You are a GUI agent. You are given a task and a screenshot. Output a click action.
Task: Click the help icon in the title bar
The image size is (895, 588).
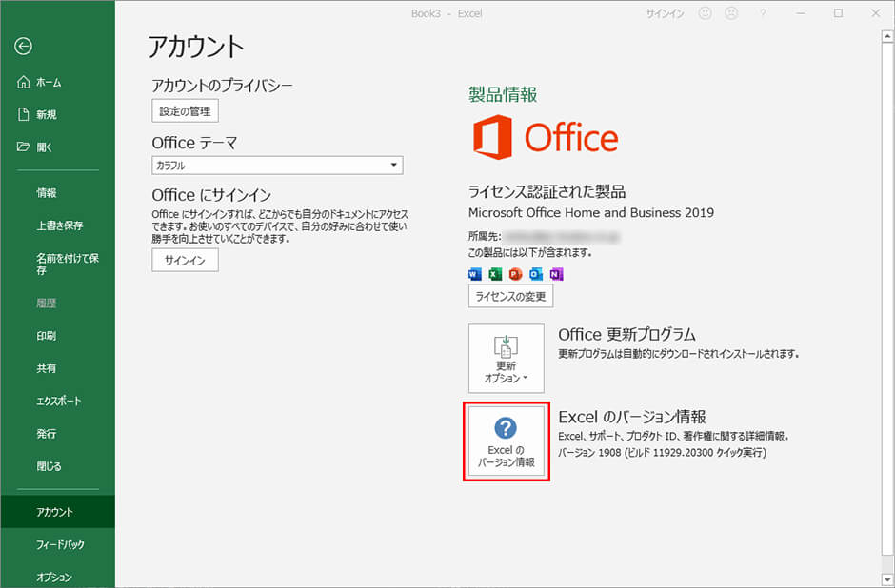(x=763, y=13)
